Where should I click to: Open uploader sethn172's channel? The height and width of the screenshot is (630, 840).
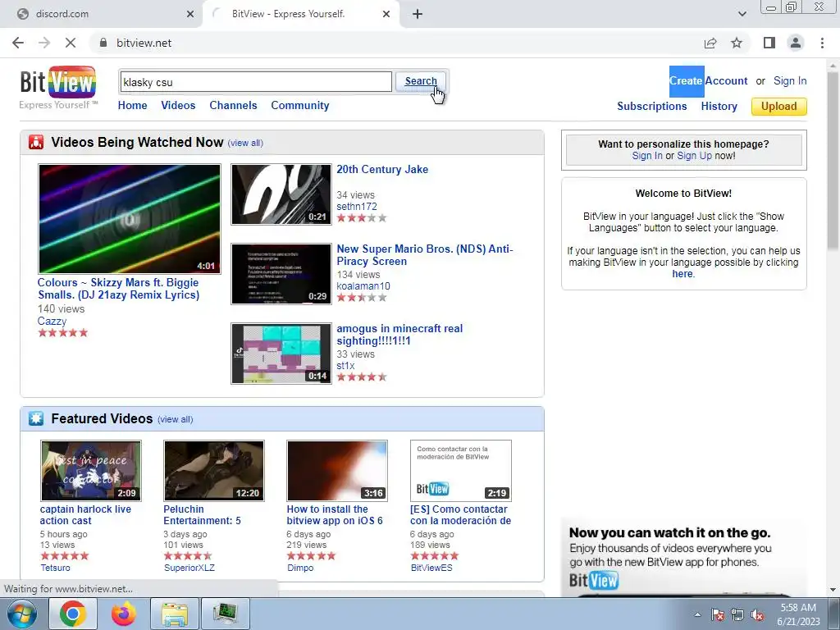tap(356, 206)
